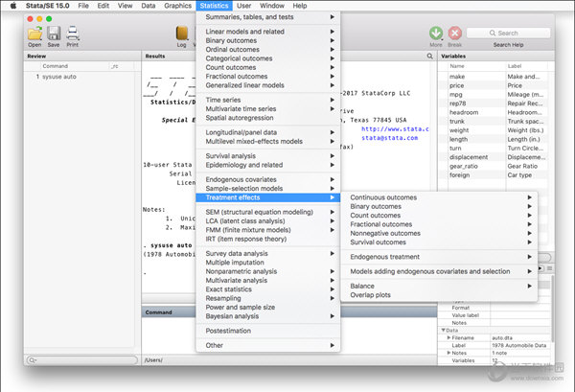Screen dimensions: 575x392
Task: Open the Log toolbar icon
Action: [x=182, y=33]
